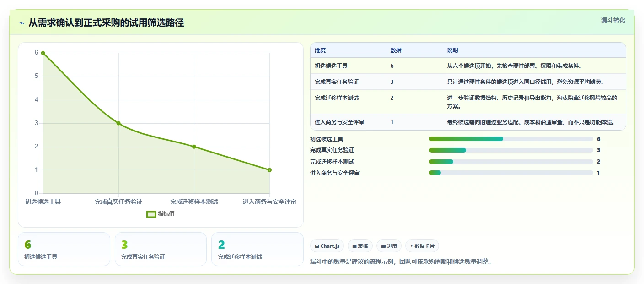
Task: Click the 初选候选工具 progress bar
Action: 511,139
